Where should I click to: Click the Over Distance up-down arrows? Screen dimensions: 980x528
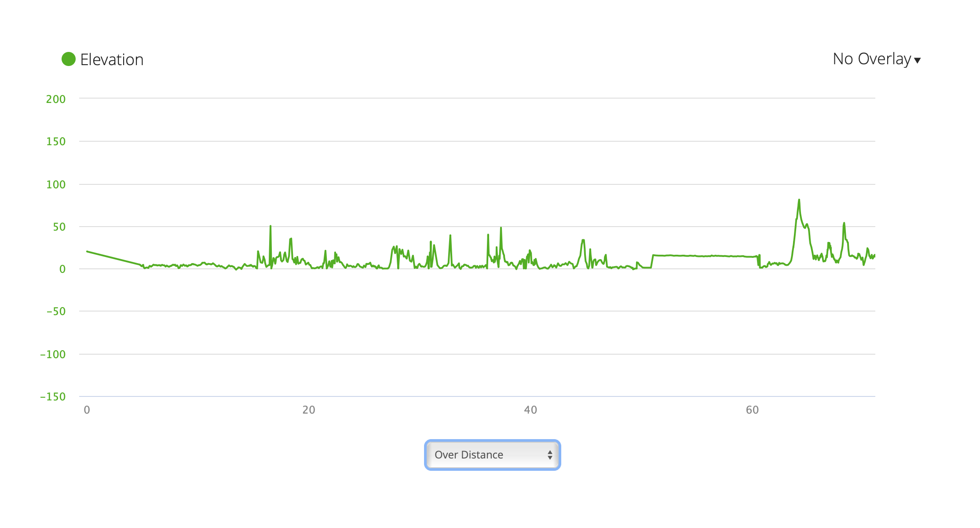(550, 455)
